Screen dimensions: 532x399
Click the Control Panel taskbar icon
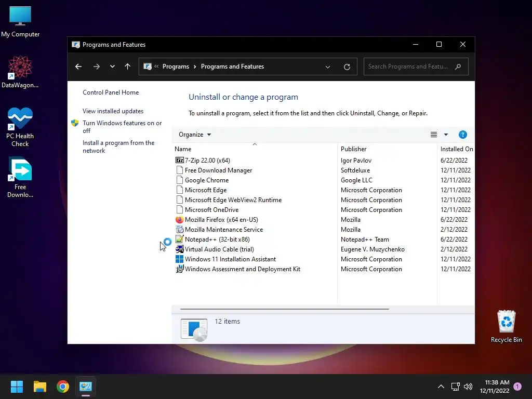pyautogui.click(x=86, y=387)
